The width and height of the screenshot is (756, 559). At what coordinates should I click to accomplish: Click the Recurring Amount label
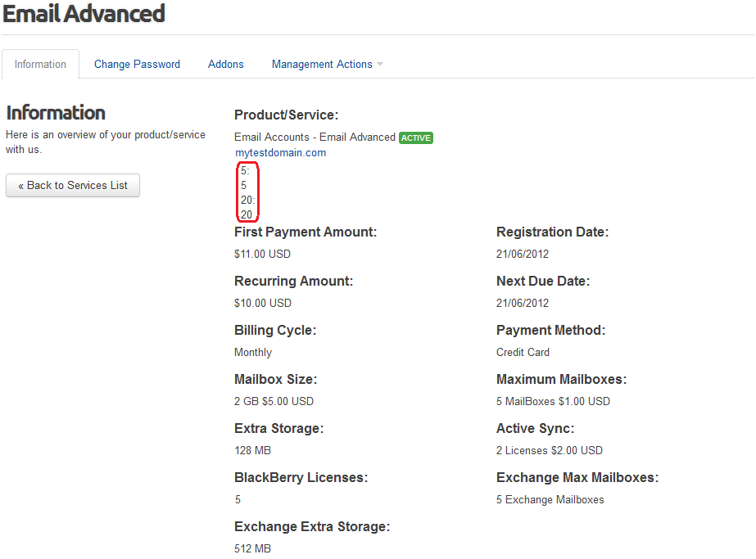pos(293,282)
